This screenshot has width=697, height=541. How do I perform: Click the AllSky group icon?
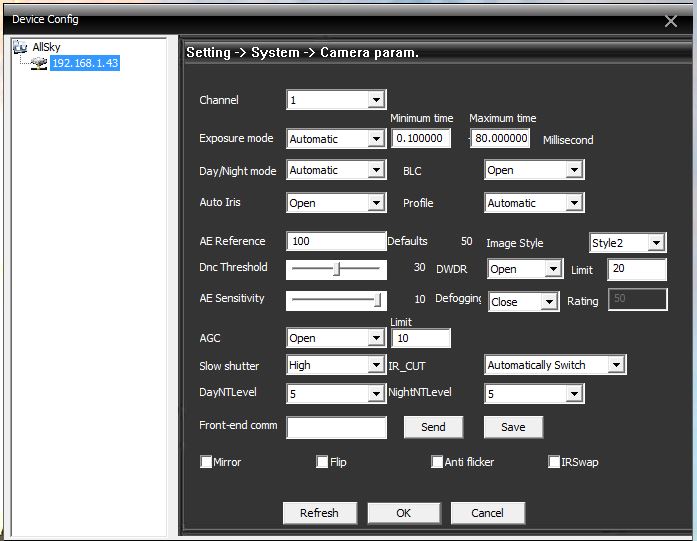[20, 46]
